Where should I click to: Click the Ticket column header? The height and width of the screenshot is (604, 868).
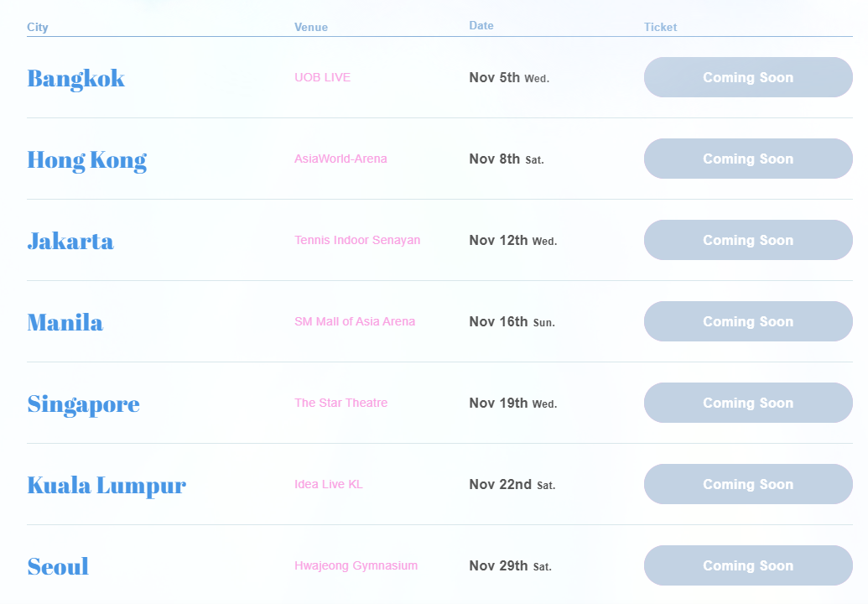click(x=660, y=27)
